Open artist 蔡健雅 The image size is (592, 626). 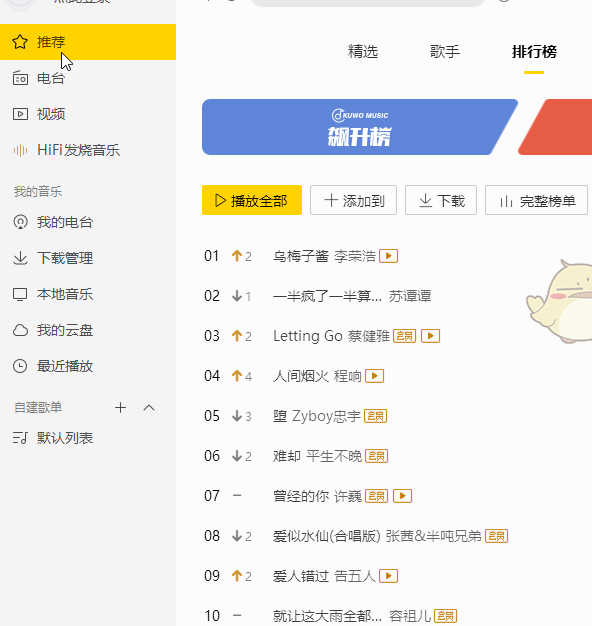click(368, 336)
